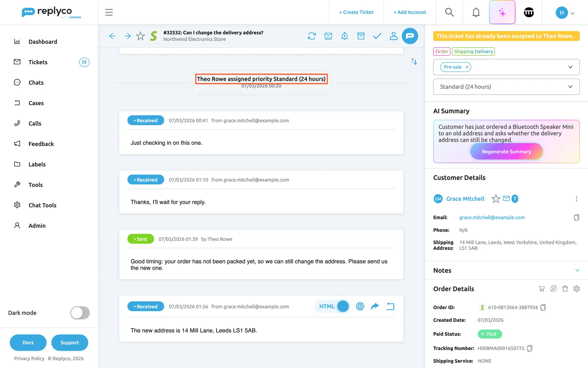Open Chats in sidebar

[36, 82]
